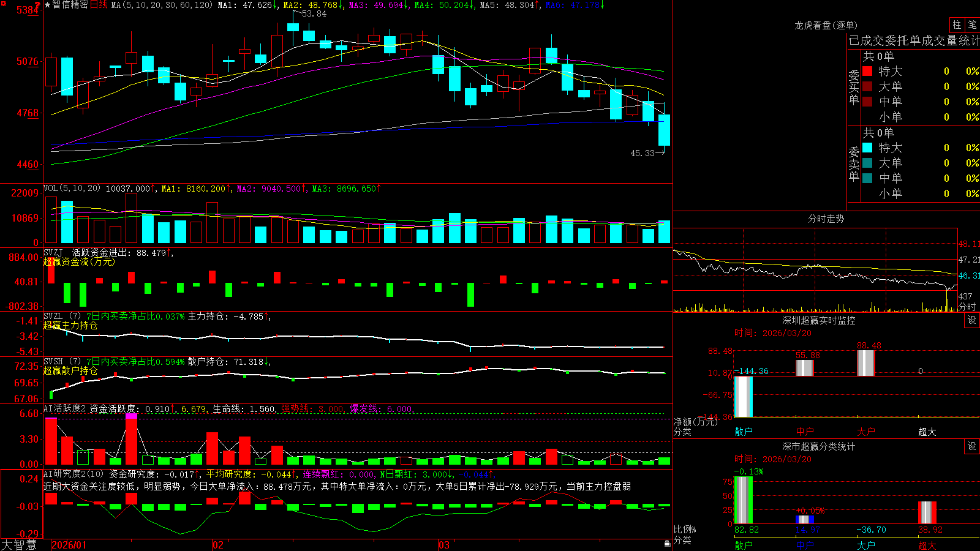The height and width of the screenshot is (551, 980).
Task: Click the MA3: 49.694 value
Action: pos(379,5)
